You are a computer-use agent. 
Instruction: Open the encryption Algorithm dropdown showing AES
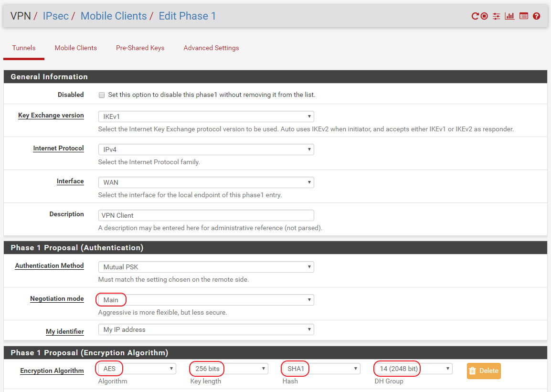coord(137,369)
